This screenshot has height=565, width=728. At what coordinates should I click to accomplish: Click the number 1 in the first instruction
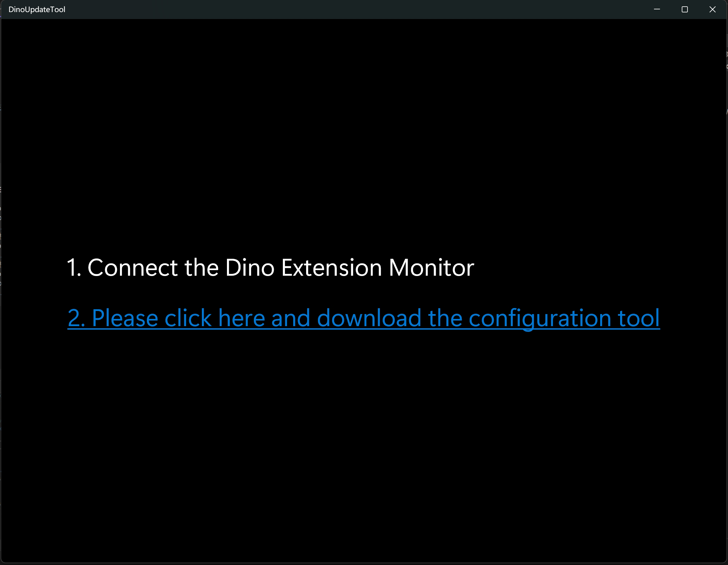coord(71,268)
